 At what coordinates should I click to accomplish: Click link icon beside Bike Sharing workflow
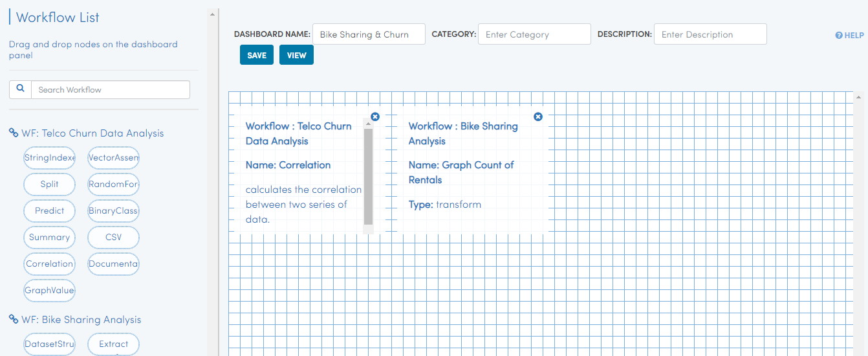click(x=14, y=319)
